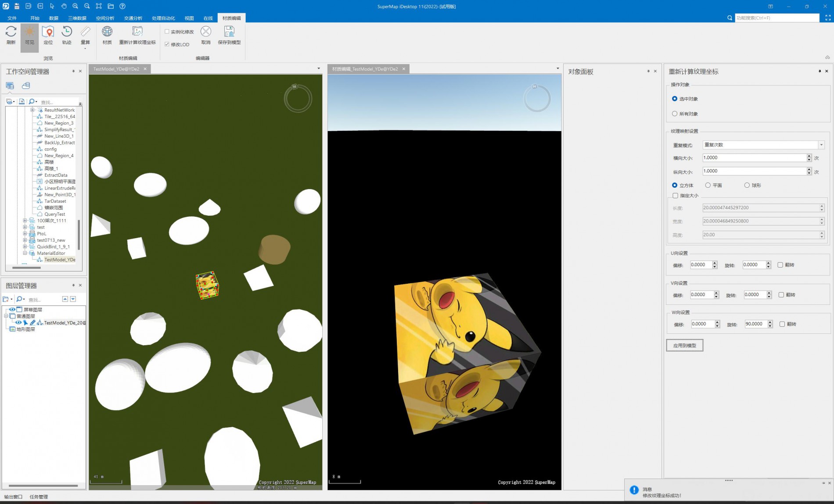This screenshot has width=834, height=504.
Task: Toggle visibility eye of 屏幕图层
Action: pyautogui.click(x=12, y=309)
